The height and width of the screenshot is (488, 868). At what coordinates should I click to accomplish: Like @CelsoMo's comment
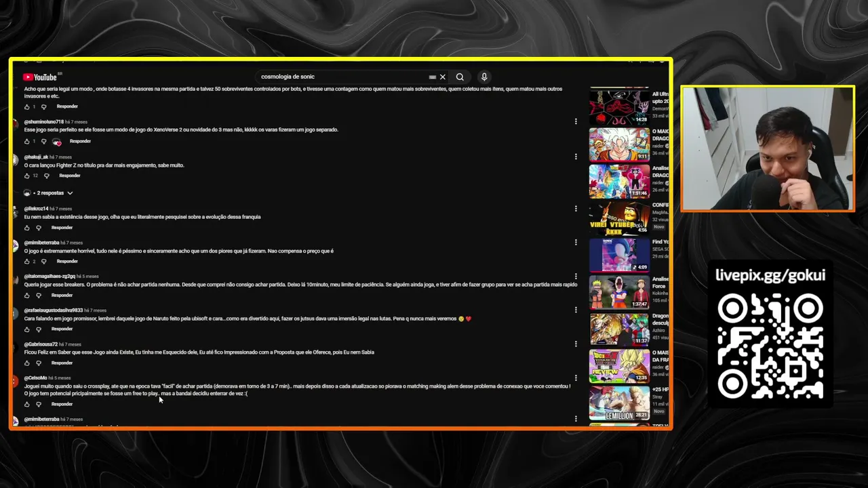pos(27,405)
